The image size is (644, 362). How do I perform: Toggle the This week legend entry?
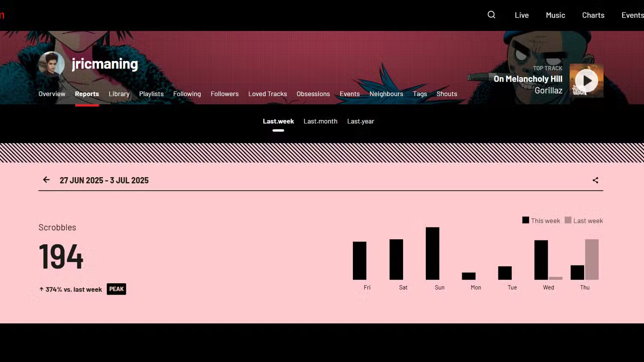point(541,220)
